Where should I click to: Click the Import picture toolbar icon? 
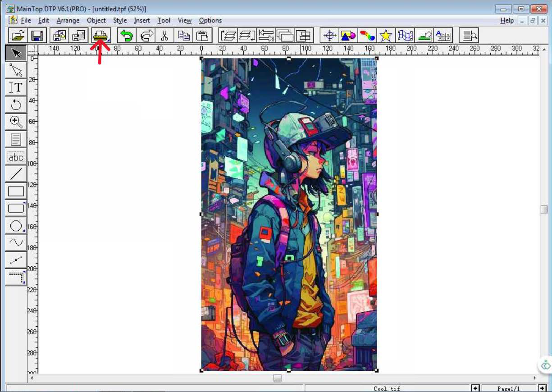coord(59,35)
